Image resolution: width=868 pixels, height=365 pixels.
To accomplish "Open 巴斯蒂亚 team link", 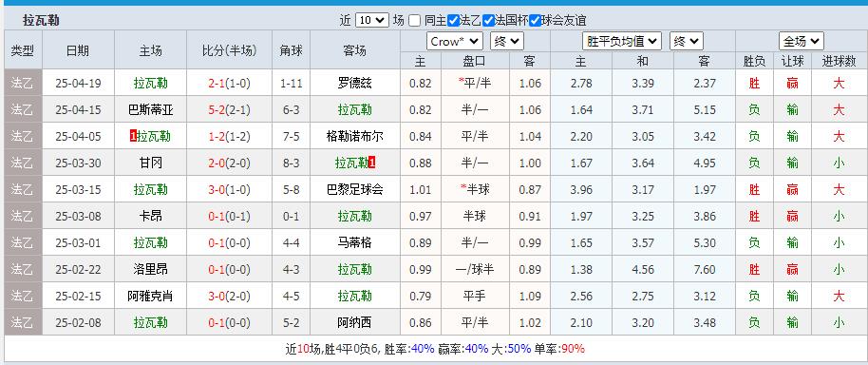I will click(151, 110).
